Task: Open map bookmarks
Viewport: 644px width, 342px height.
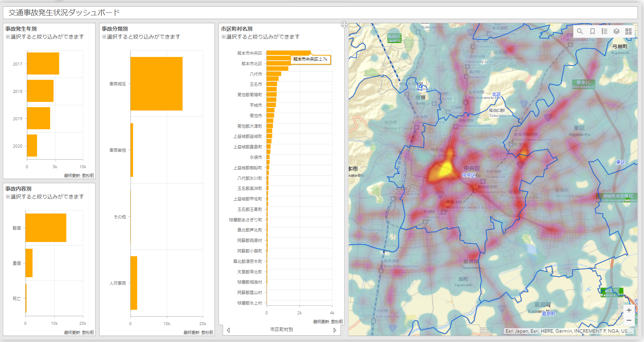Action: click(x=592, y=31)
